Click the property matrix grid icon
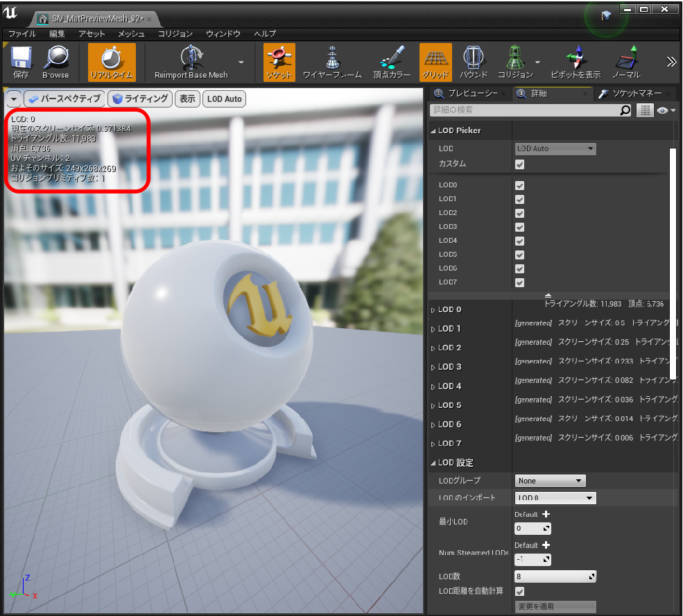Image resolution: width=683 pixels, height=616 pixels. 645,110
